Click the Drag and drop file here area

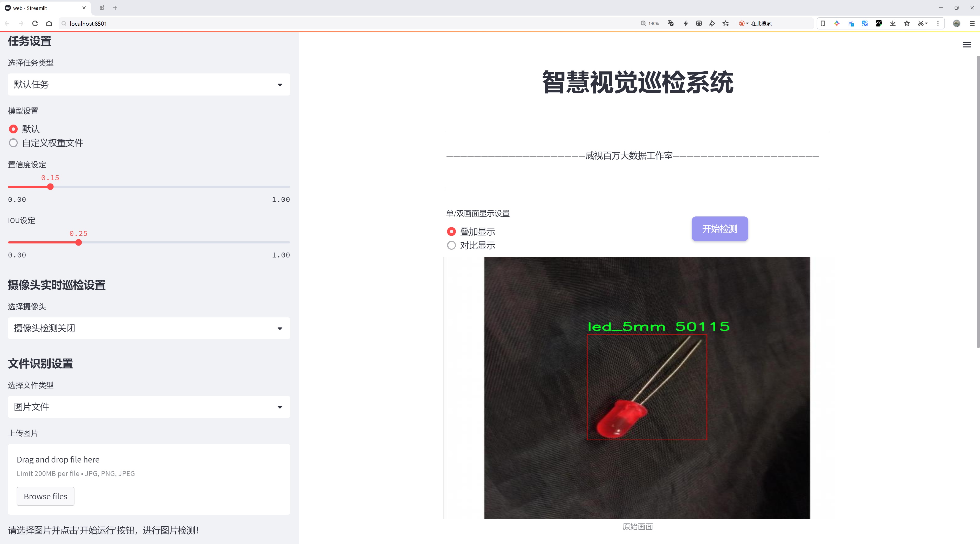pyautogui.click(x=149, y=479)
